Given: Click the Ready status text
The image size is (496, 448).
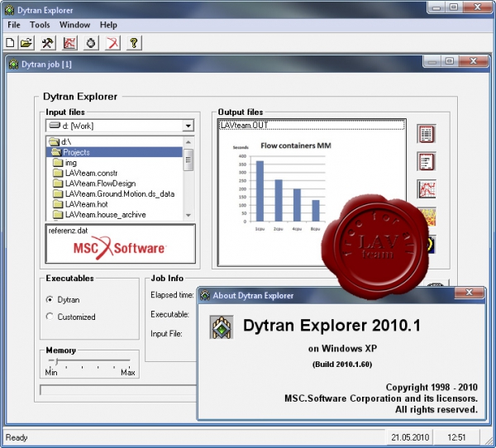Looking at the screenshot, I should coord(17,437).
